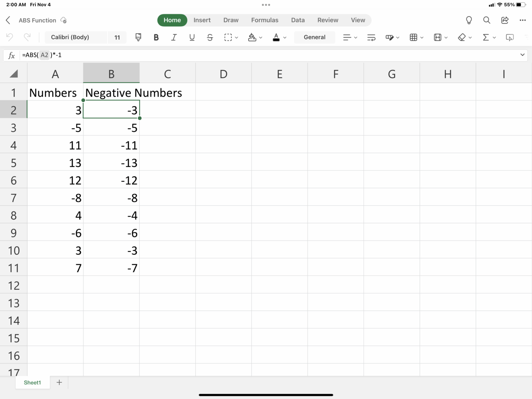532x399 pixels.
Task: Click the Insert Table icon
Action: click(x=414, y=37)
